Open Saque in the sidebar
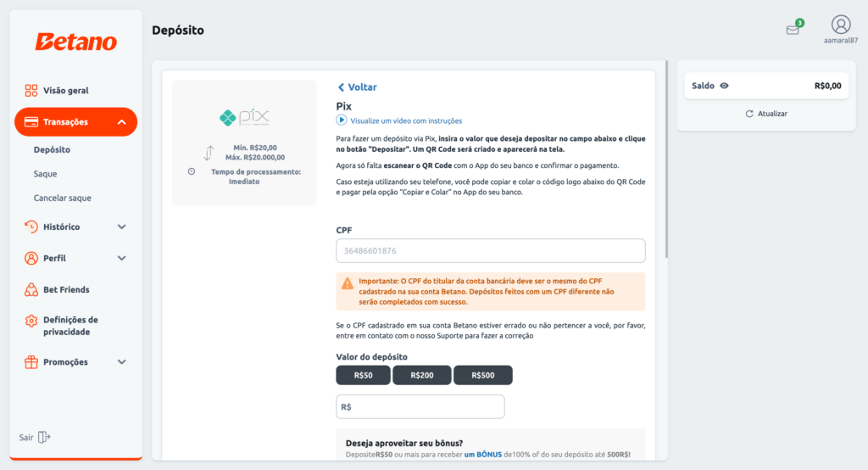The width and height of the screenshot is (868, 470). pos(46,174)
